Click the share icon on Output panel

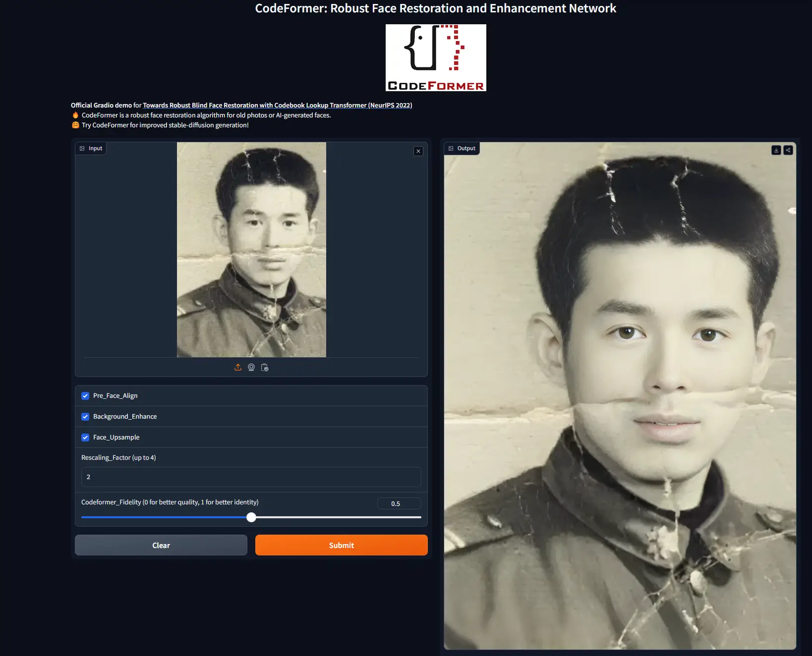coord(788,150)
